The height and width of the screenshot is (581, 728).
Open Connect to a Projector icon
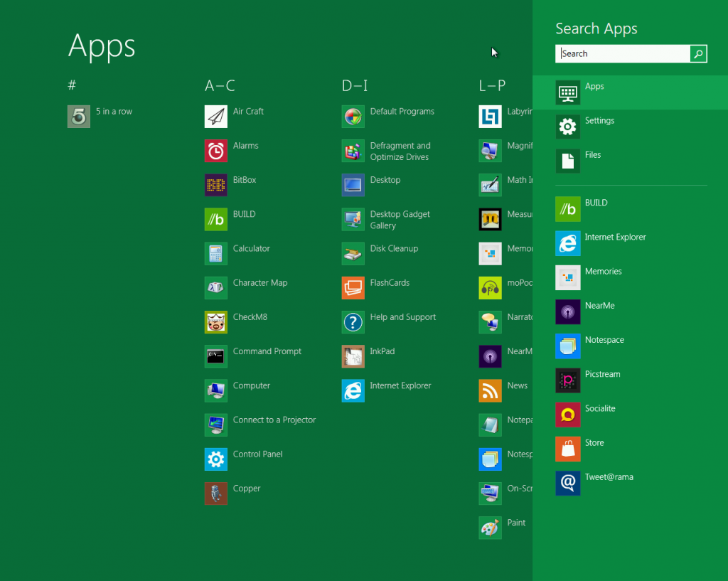pos(216,425)
